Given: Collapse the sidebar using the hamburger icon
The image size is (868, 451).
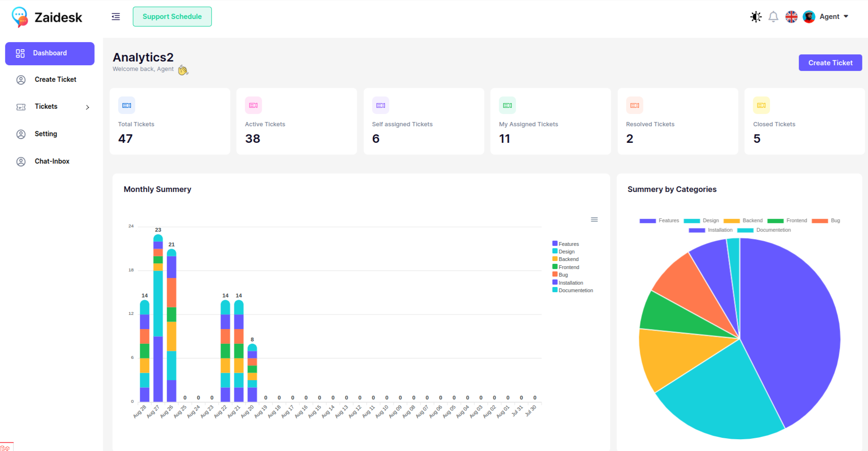Looking at the screenshot, I should 116,17.
